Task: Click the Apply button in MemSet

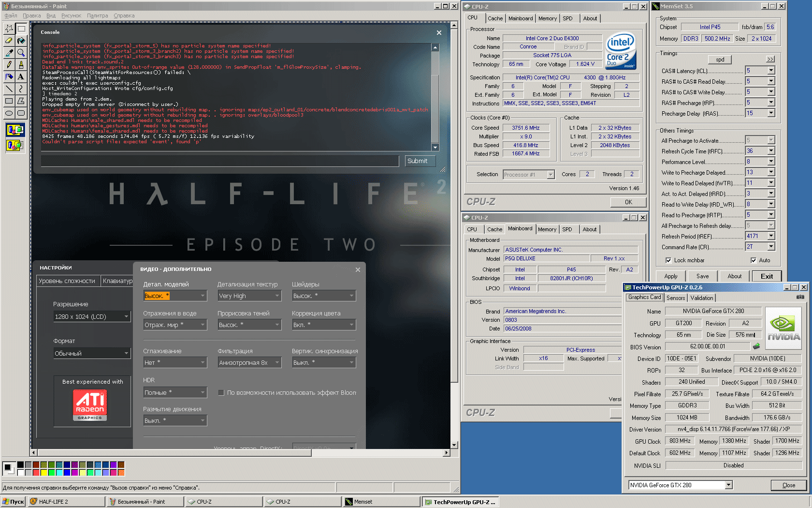Action: [x=670, y=276]
